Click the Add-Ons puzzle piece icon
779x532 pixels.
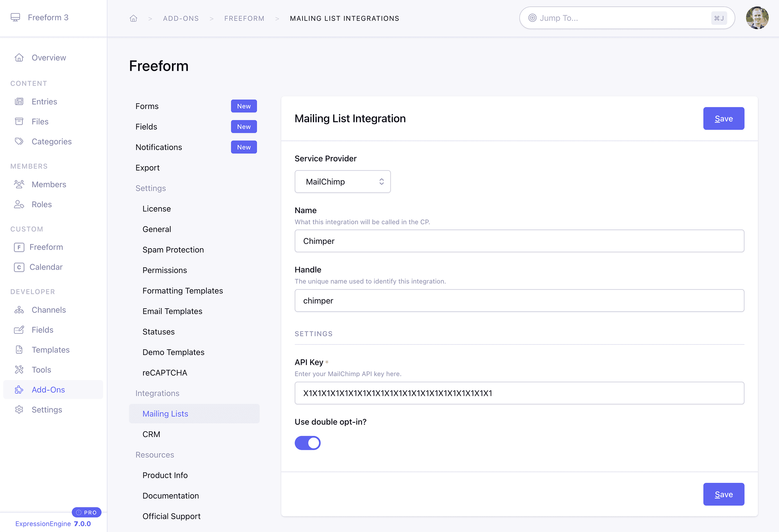point(19,389)
